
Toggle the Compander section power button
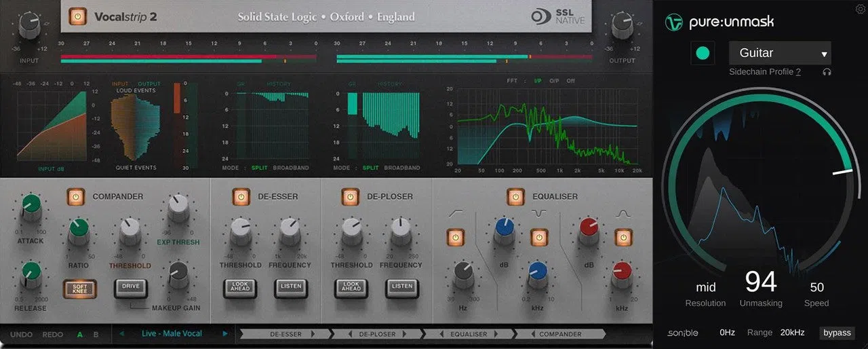[76, 197]
